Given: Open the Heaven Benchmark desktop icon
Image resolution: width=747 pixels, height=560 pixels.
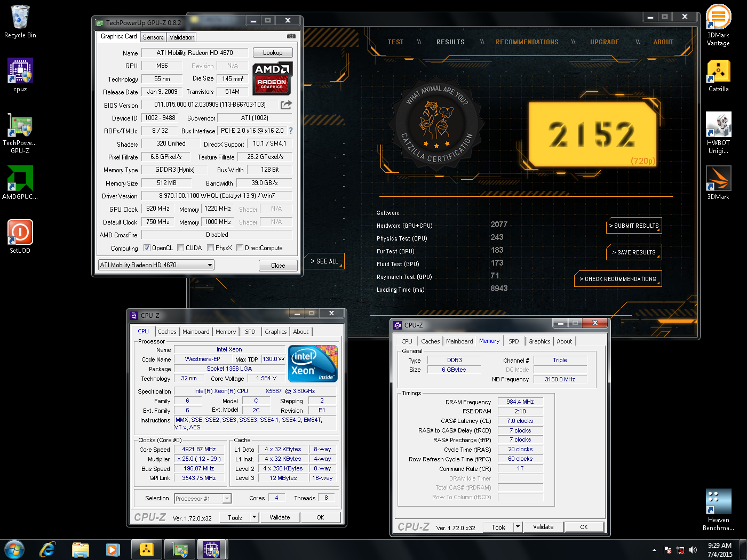Looking at the screenshot, I should pyautogui.click(x=718, y=510).
